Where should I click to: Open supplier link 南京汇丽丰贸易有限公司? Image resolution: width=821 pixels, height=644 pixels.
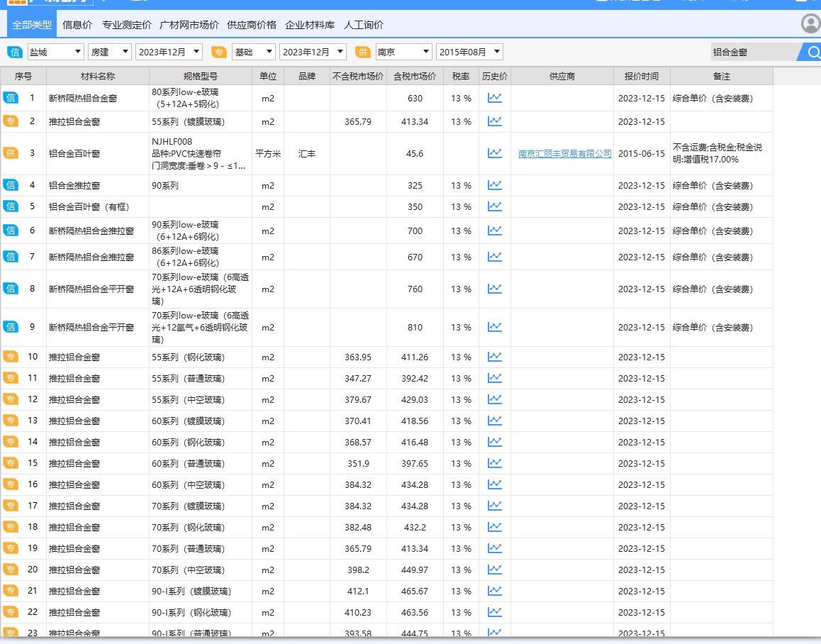[x=564, y=153]
